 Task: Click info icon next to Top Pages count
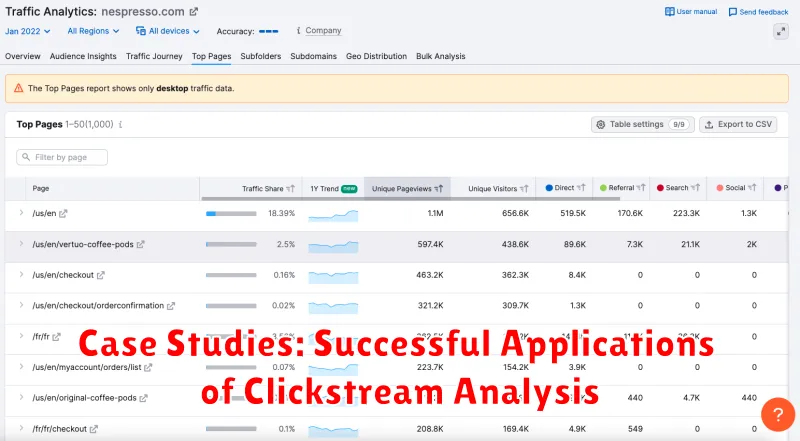120,124
